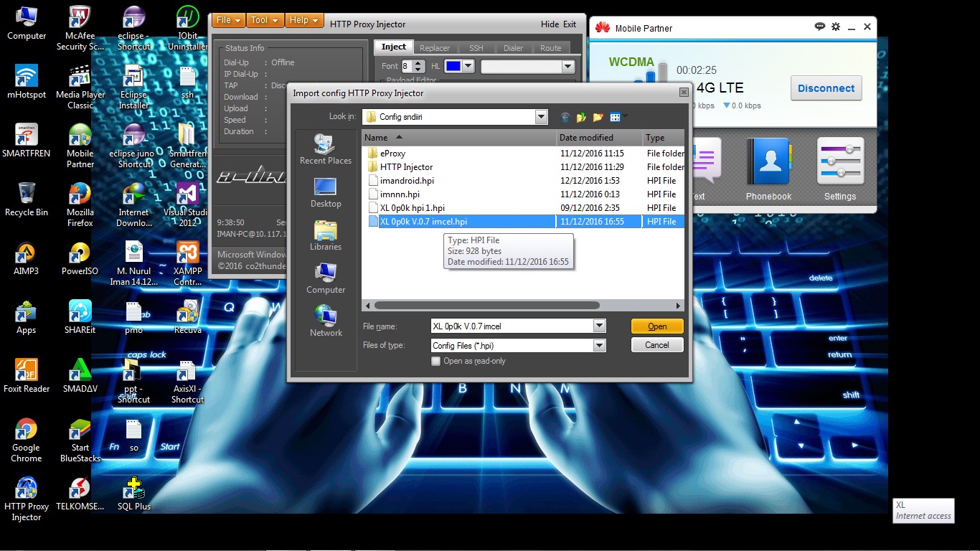Select the Start BlueStacks desktop icon
This screenshot has height=551, width=980.
click(x=80, y=441)
